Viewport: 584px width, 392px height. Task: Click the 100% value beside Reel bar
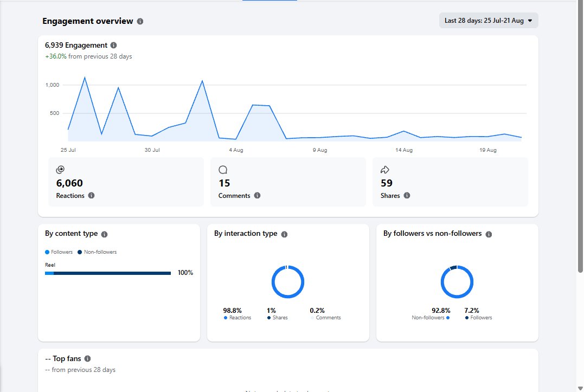(185, 273)
